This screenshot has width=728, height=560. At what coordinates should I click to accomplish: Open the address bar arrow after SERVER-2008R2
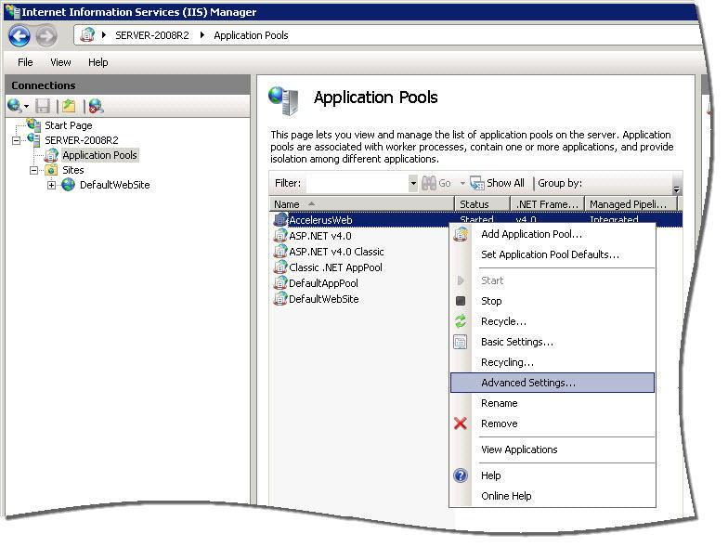202,35
